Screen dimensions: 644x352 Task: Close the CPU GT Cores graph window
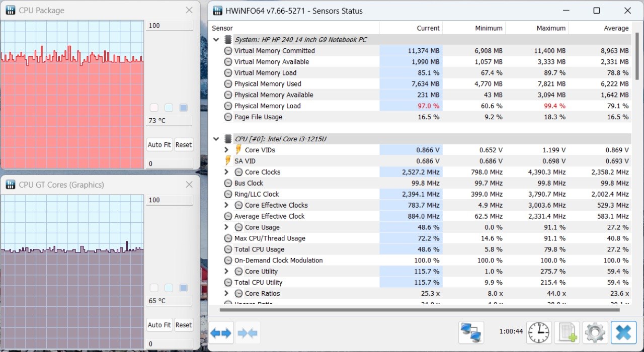[x=189, y=185]
